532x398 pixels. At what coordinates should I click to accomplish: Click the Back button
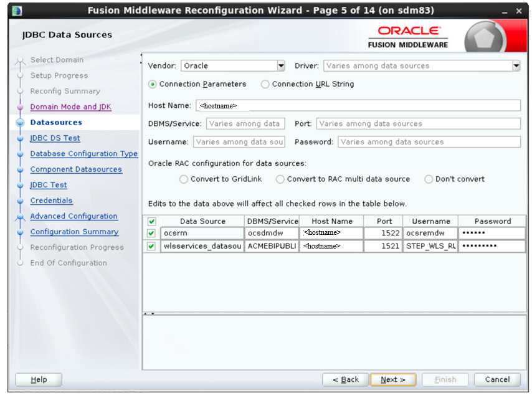[x=345, y=380]
